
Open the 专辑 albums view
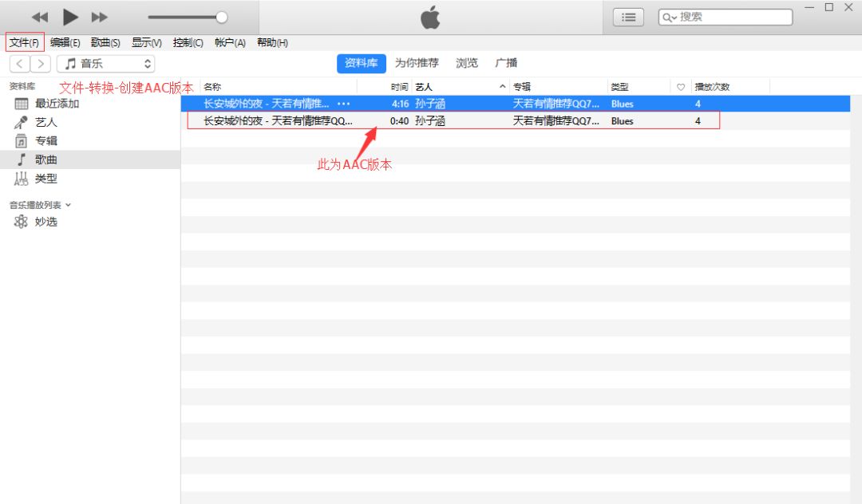pos(45,140)
